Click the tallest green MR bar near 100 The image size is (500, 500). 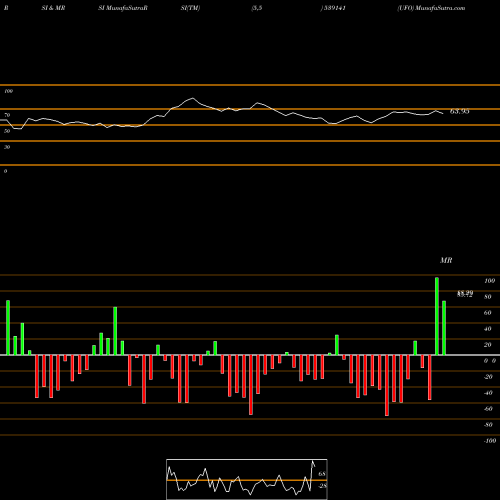(437, 316)
